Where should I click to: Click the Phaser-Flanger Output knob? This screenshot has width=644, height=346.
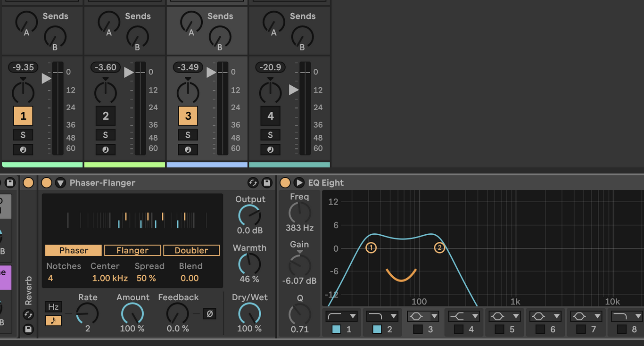(x=249, y=215)
